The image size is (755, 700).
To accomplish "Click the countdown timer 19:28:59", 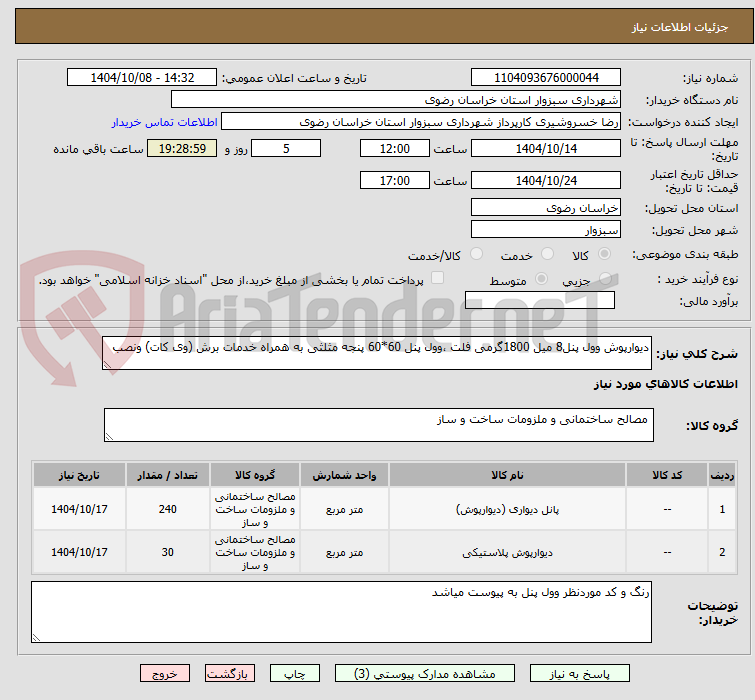I will tap(182, 148).
